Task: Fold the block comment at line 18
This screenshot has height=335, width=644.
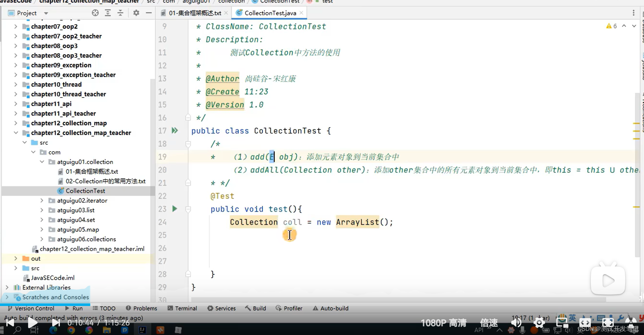Action: click(x=188, y=144)
